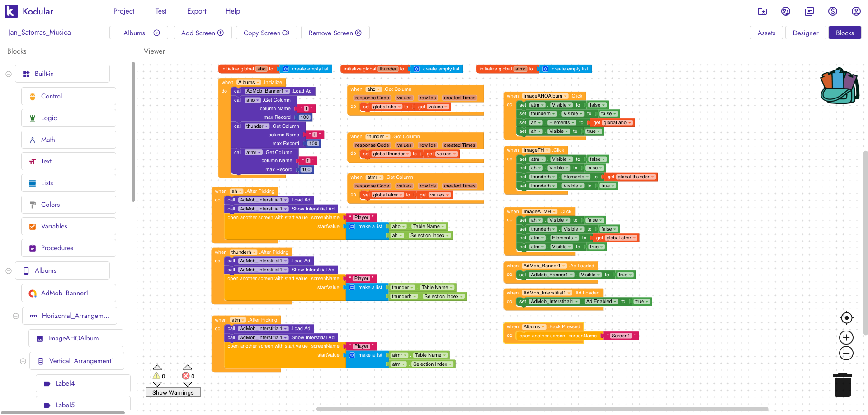Center the workspace with the crosshair icon
868x415 pixels.
pyautogui.click(x=846, y=318)
